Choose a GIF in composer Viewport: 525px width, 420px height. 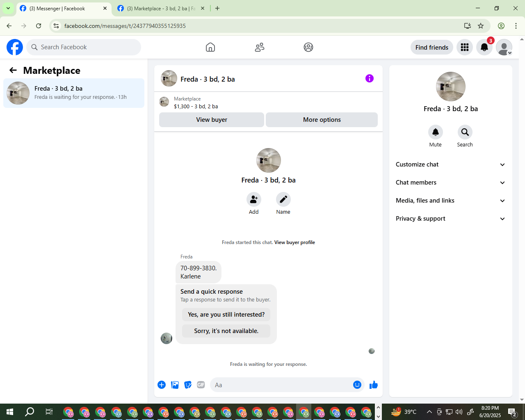(201, 385)
